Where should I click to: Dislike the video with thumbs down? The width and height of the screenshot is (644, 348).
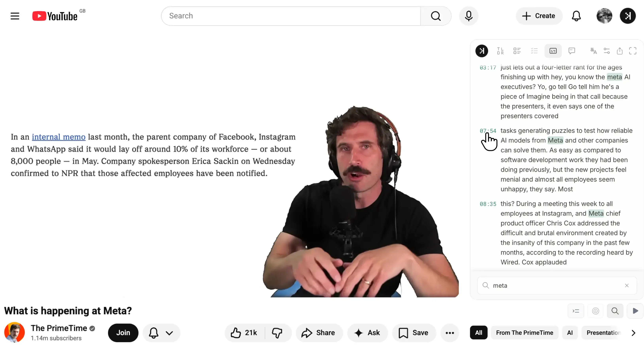[x=278, y=333]
